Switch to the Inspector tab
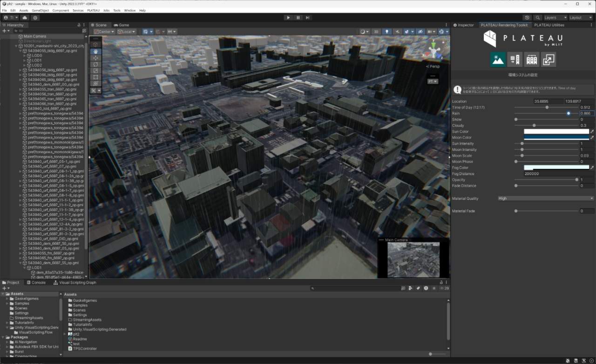This screenshot has height=364, width=596. 464,25
